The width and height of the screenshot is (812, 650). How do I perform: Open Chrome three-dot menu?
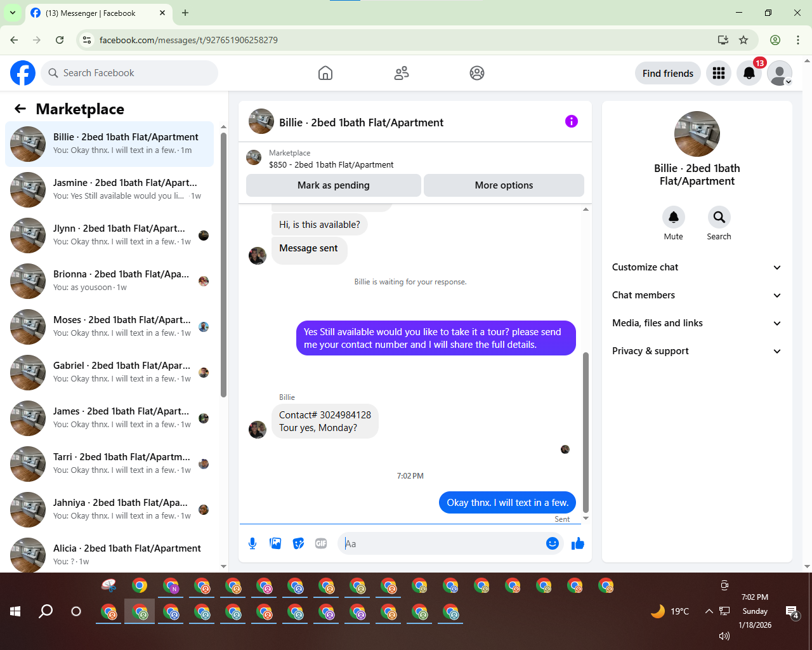click(798, 40)
